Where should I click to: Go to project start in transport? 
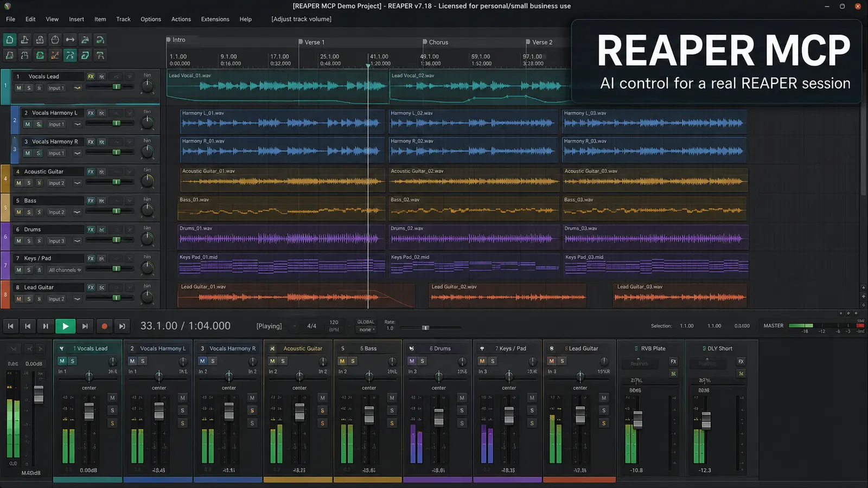pyautogui.click(x=10, y=326)
